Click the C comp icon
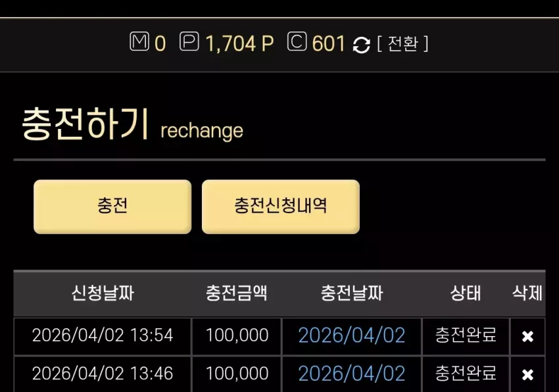Image resolution: width=559 pixels, height=392 pixels. [x=297, y=41]
